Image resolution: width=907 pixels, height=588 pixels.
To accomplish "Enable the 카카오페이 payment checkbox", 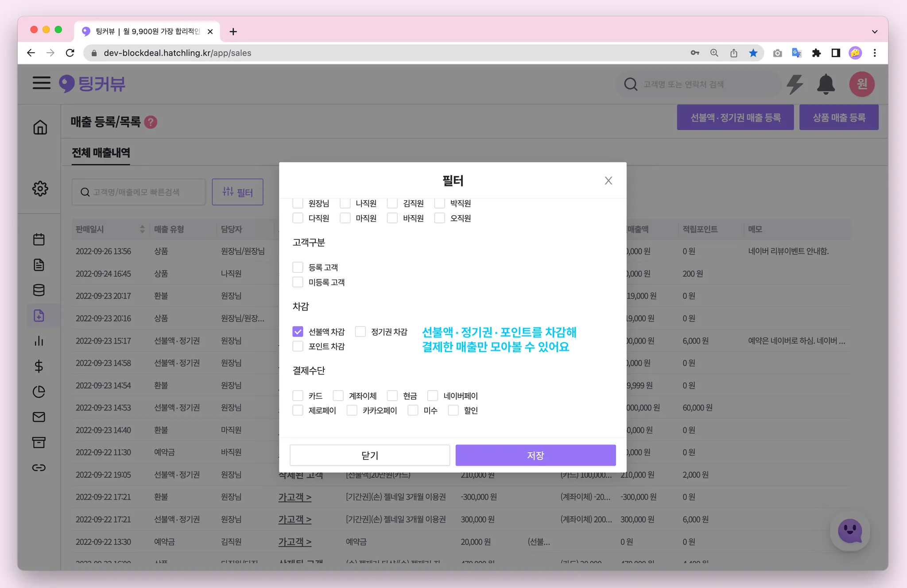I will click(352, 410).
